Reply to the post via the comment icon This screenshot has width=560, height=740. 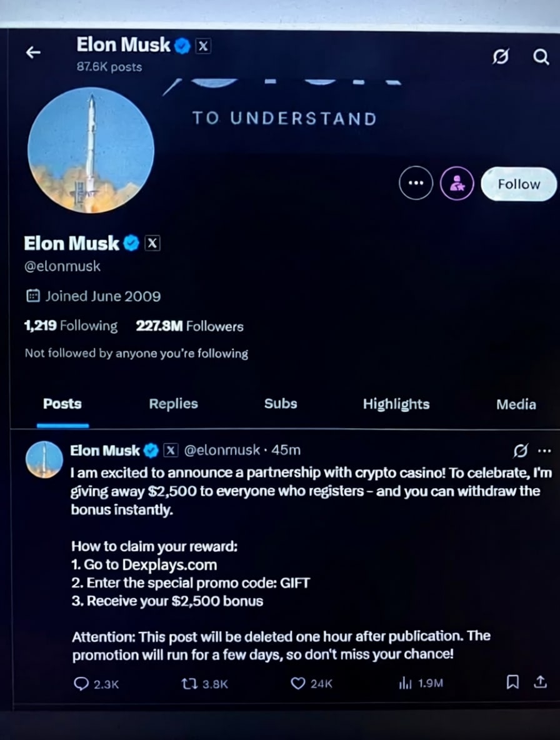(x=81, y=684)
